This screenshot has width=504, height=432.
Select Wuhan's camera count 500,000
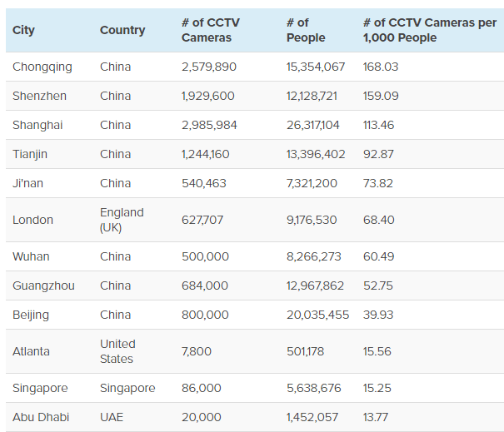tap(205, 256)
